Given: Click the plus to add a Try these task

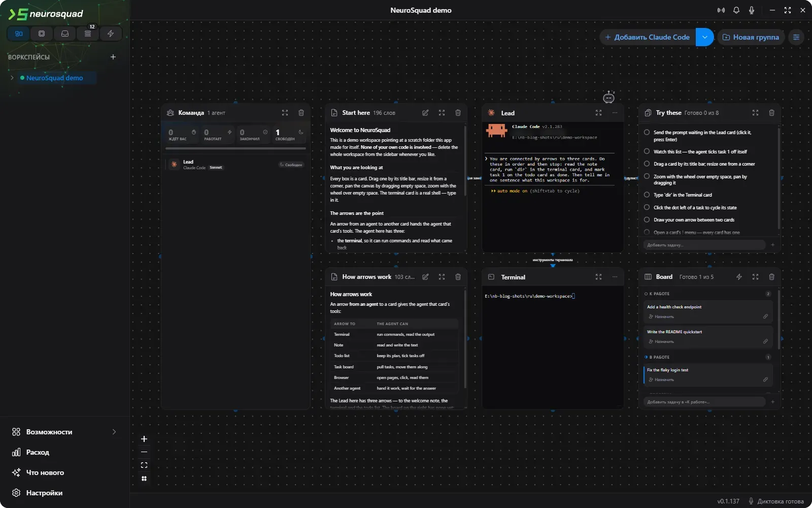Looking at the screenshot, I should click(772, 245).
